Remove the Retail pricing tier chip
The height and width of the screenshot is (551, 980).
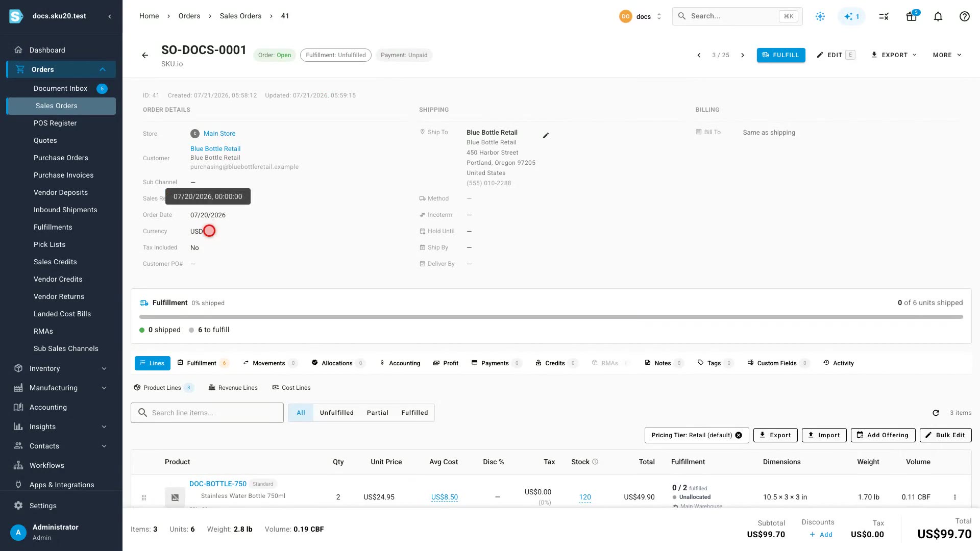[739, 435]
